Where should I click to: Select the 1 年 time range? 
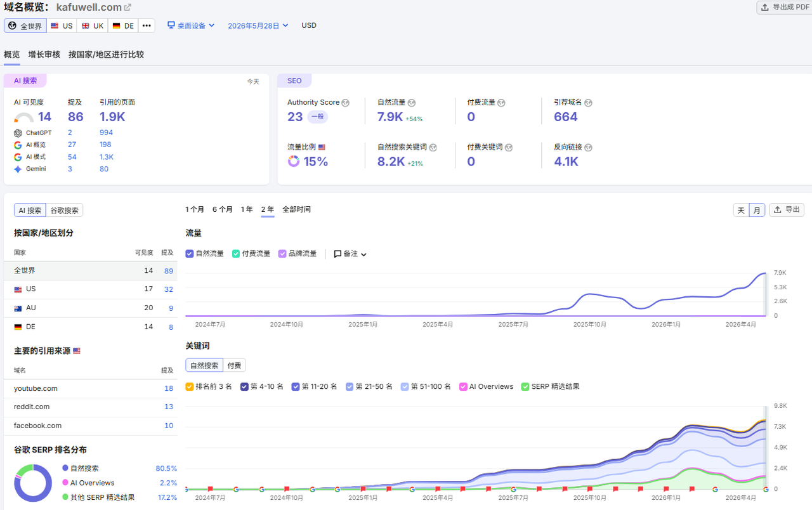tap(247, 209)
